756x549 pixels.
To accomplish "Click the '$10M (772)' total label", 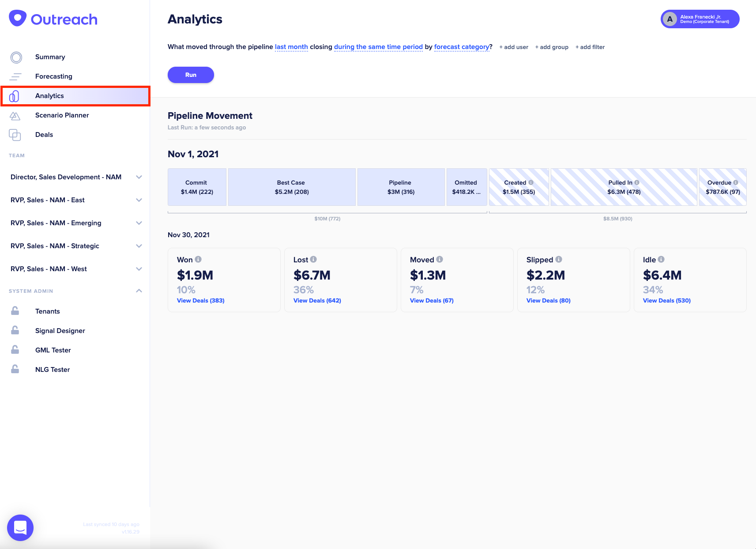I will tap(327, 219).
